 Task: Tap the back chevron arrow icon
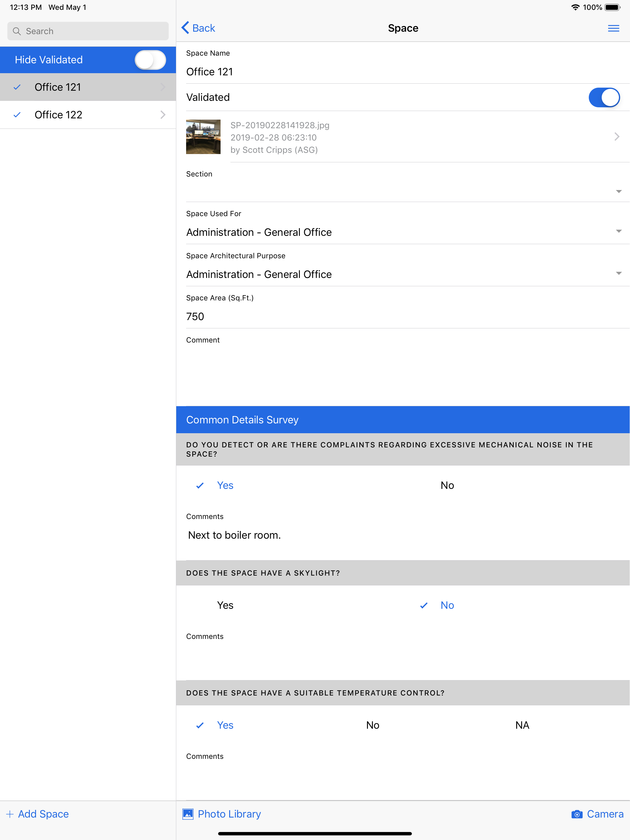(185, 28)
